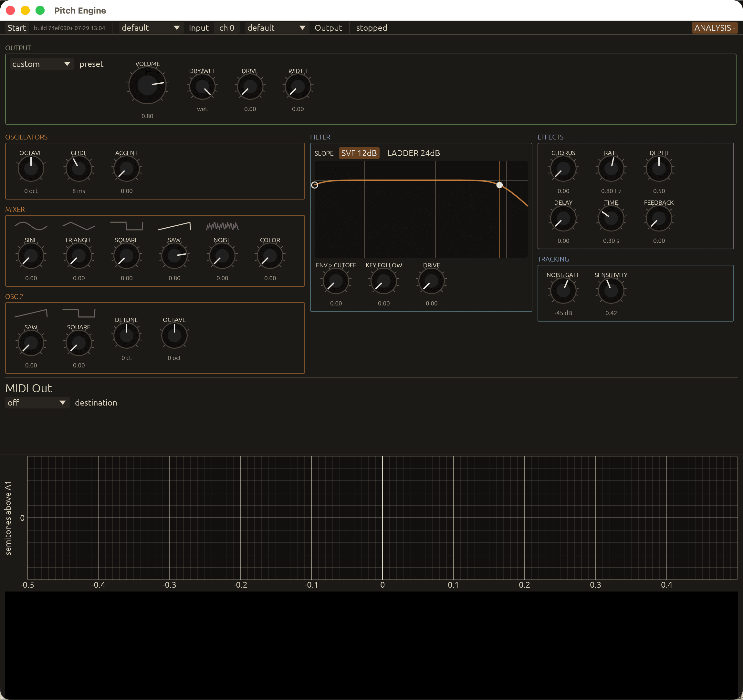Open the Input device dropdown
Image resolution: width=743 pixels, height=700 pixels.
[151, 28]
